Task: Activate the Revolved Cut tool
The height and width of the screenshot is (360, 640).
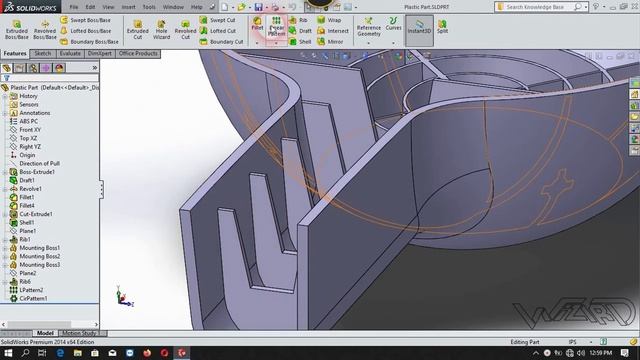Action: point(185,30)
